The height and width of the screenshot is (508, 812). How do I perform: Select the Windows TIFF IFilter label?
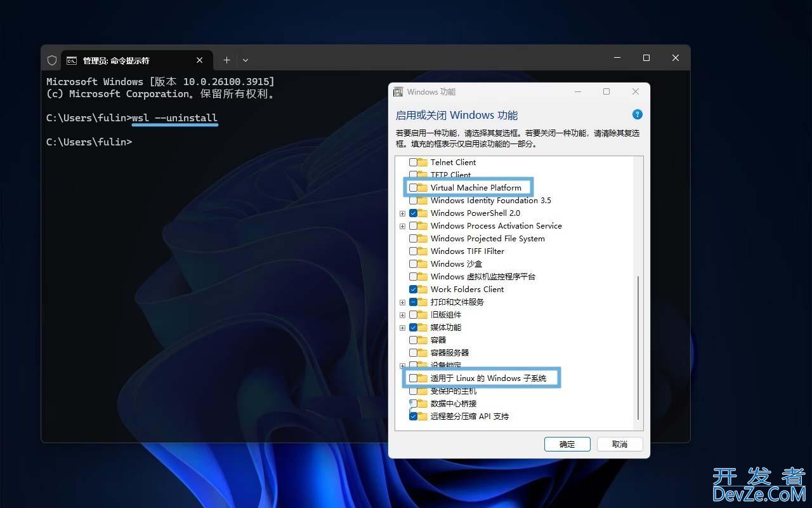[x=468, y=251]
